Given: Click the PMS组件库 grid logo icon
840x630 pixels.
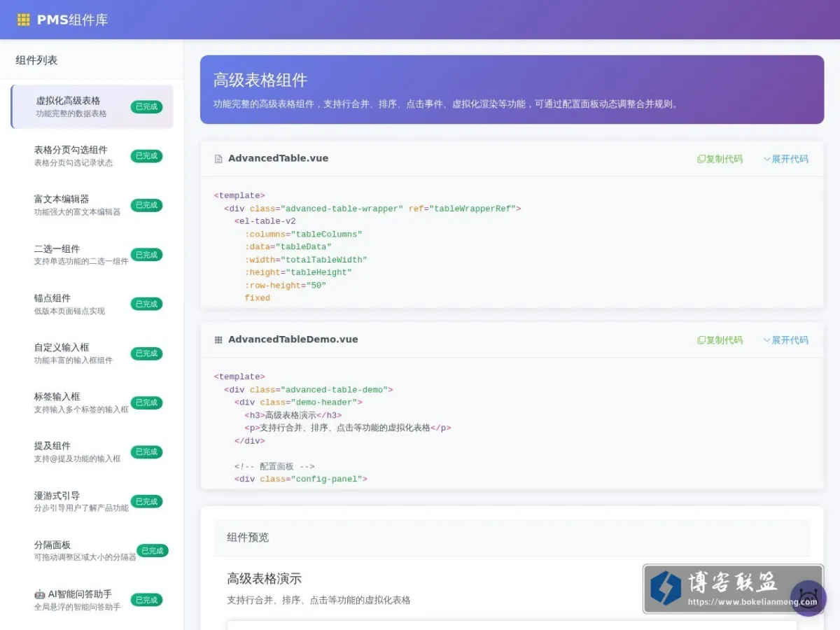Looking at the screenshot, I should 24,20.
